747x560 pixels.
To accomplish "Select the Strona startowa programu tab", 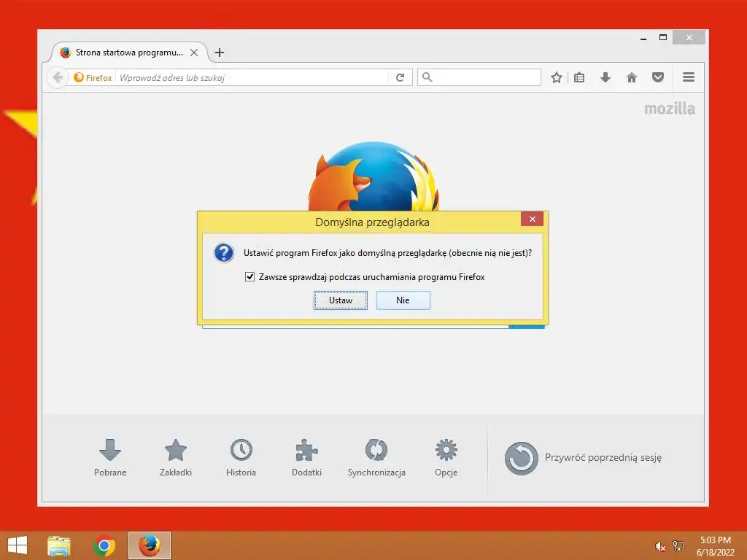I will tap(128, 52).
